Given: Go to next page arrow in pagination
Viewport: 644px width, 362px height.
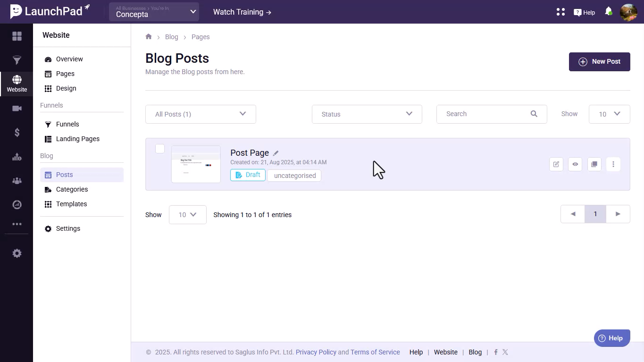Looking at the screenshot, I should (618, 214).
